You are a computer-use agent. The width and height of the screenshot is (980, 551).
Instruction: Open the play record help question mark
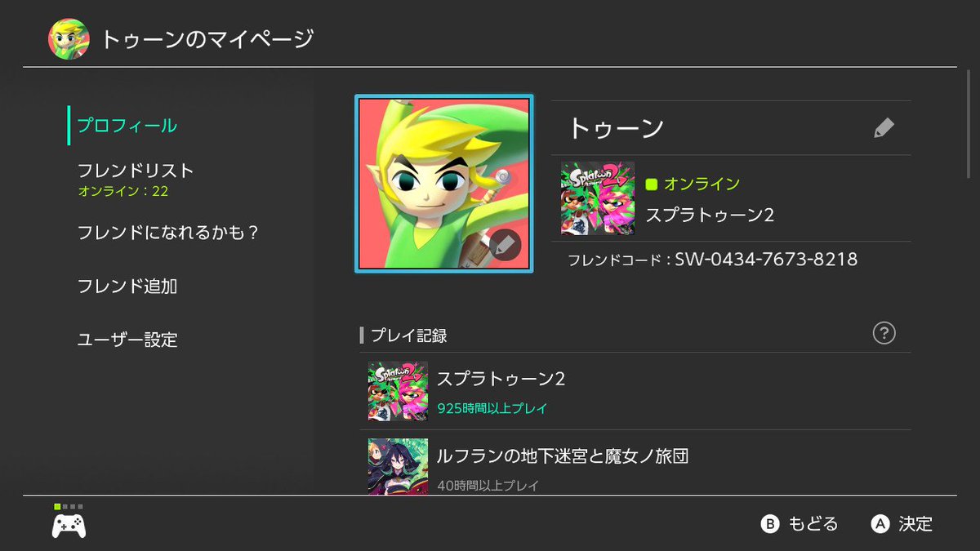click(x=884, y=334)
